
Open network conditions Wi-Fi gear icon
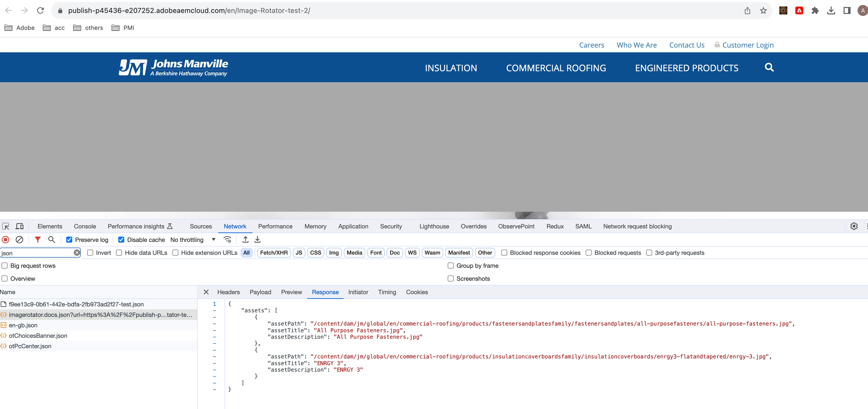(227, 240)
